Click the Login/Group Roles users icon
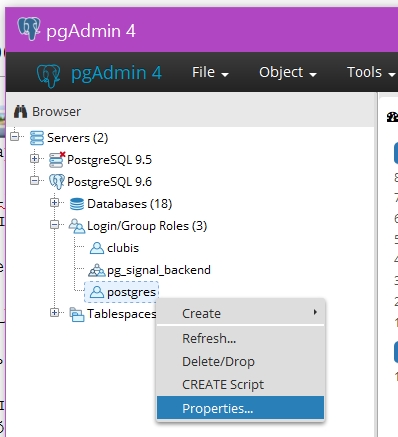The image size is (398, 437). click(x=77, y=226)
